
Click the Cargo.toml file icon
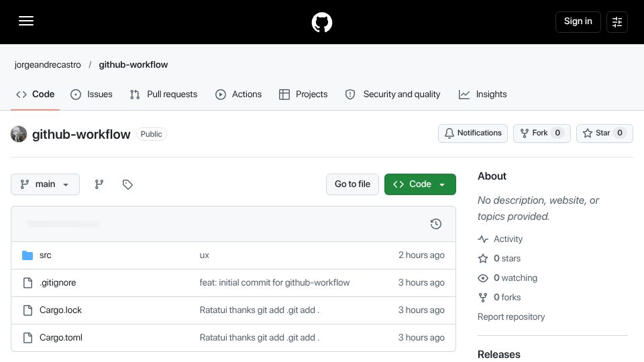pyautogui.click(x=28, y=338)
